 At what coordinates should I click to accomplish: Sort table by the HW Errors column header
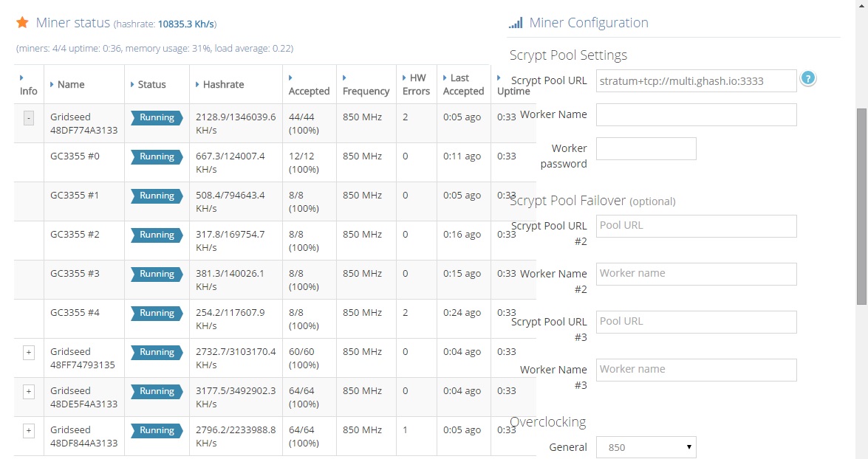tap(416, 85)
